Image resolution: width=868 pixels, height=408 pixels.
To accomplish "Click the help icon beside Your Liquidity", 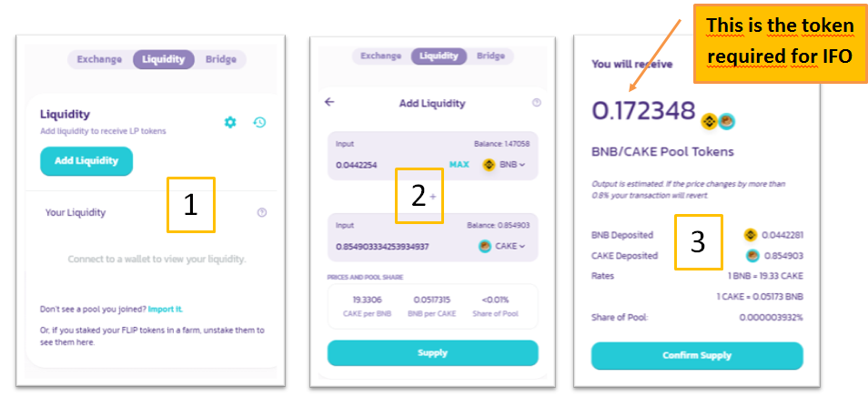I will coord(262,212).
